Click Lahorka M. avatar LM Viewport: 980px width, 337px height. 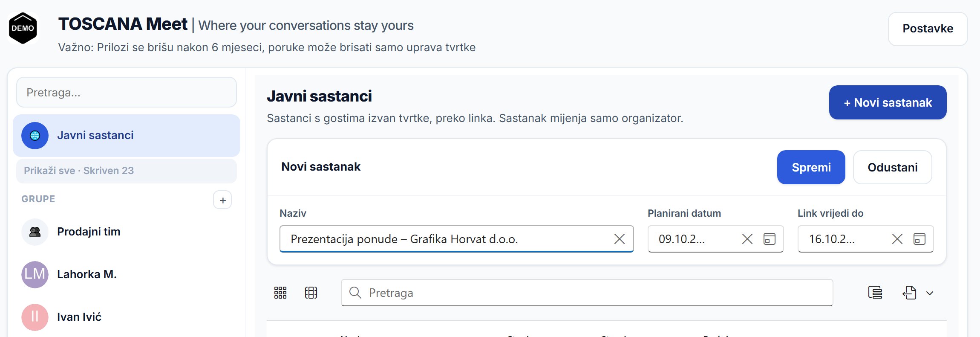(x=35, y=275)
